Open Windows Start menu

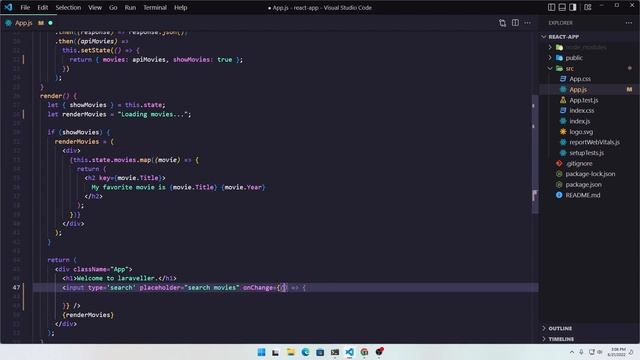click(x=262, y=352)
